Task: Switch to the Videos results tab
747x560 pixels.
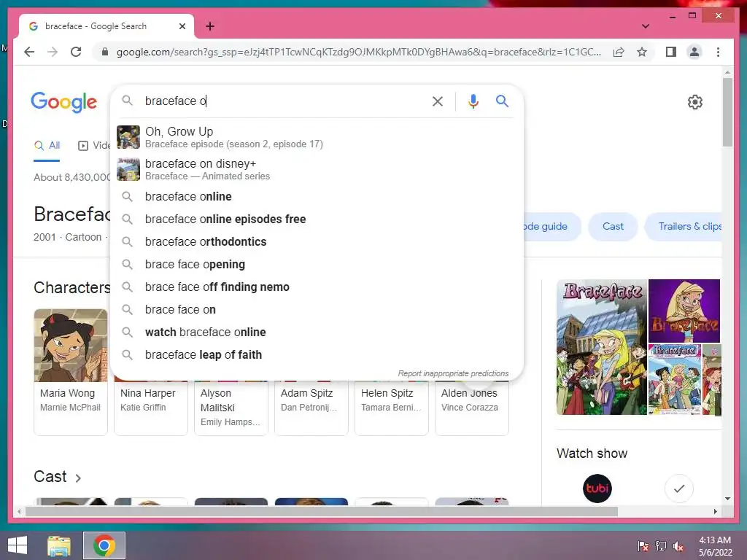Action: 94,146
